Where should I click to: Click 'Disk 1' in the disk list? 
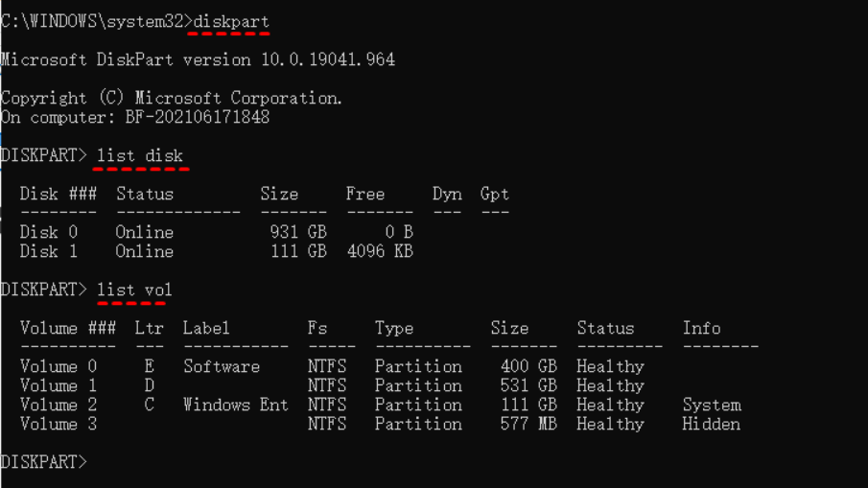tap(49, 251)
